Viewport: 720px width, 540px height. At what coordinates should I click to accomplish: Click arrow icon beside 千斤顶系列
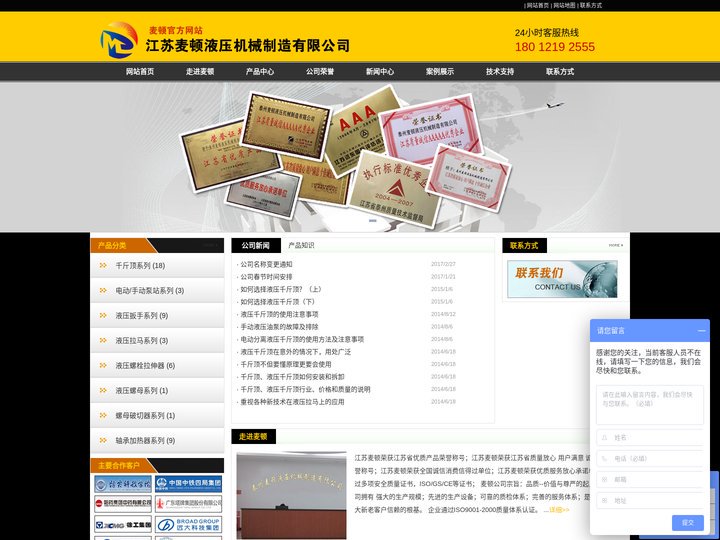[103, 265]
